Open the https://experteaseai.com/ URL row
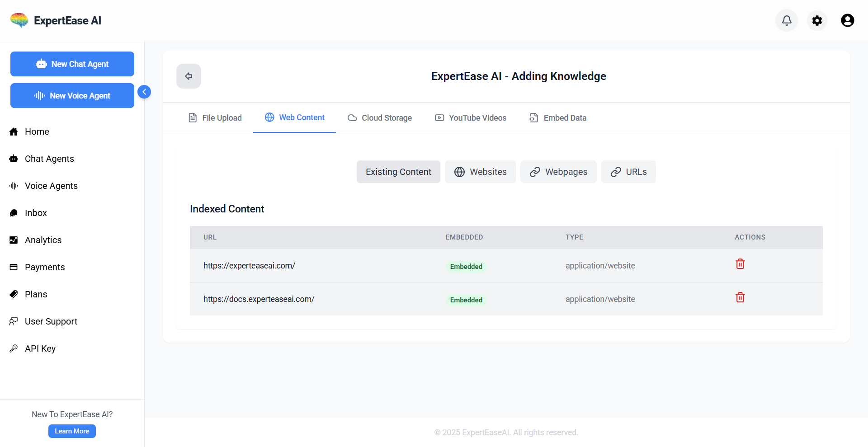The height and width of the screenshot is (447, 868). (x=249, y=266)
